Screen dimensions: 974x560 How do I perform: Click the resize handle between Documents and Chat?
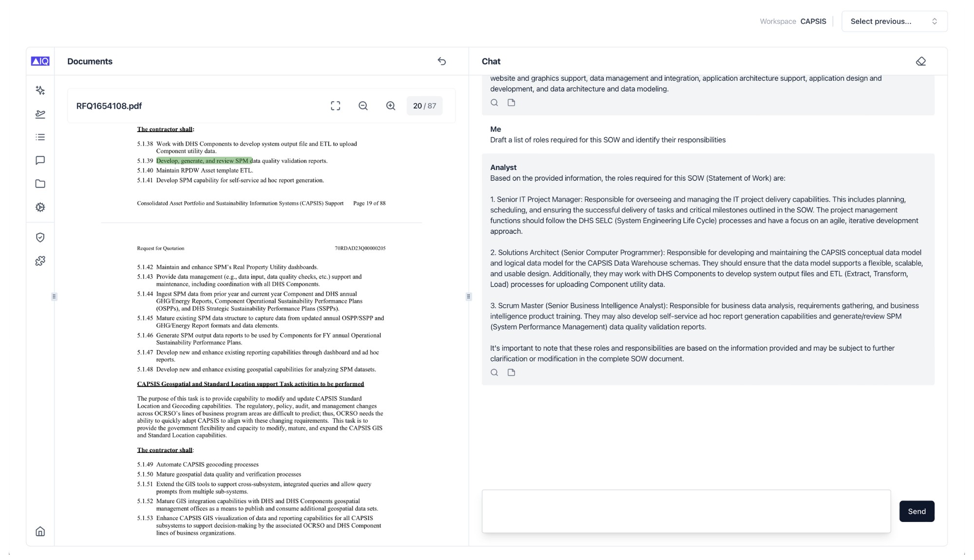pos(468,297)
